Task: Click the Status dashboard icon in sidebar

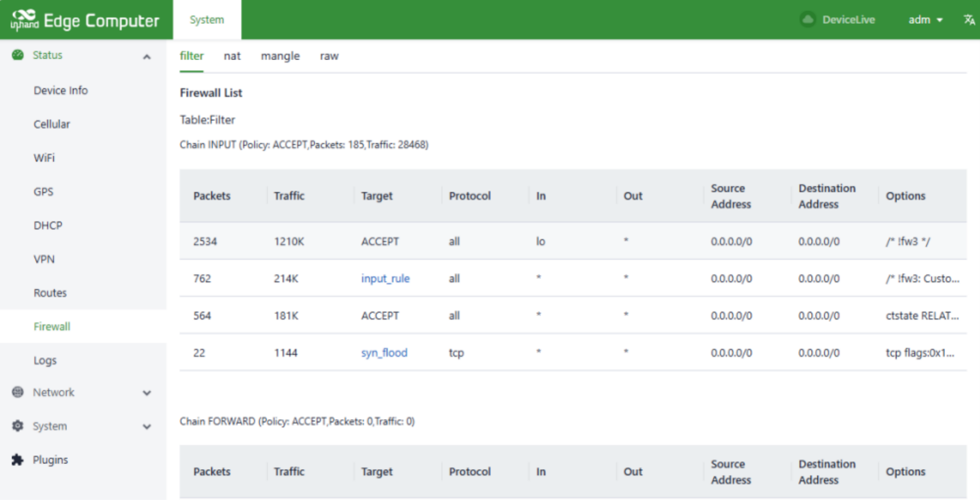Action: 18,55
